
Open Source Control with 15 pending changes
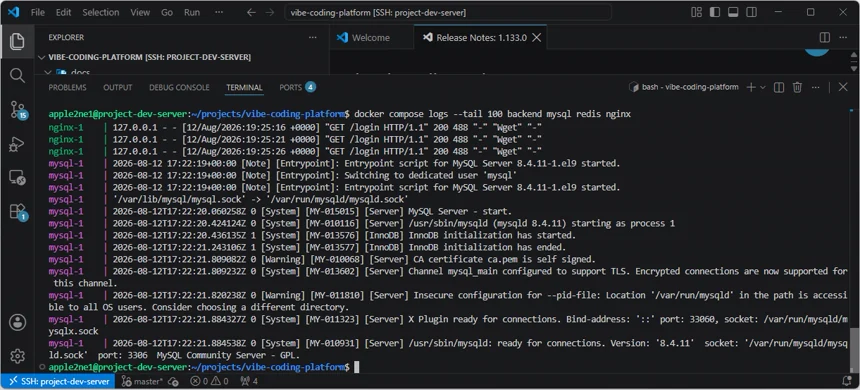18,110
